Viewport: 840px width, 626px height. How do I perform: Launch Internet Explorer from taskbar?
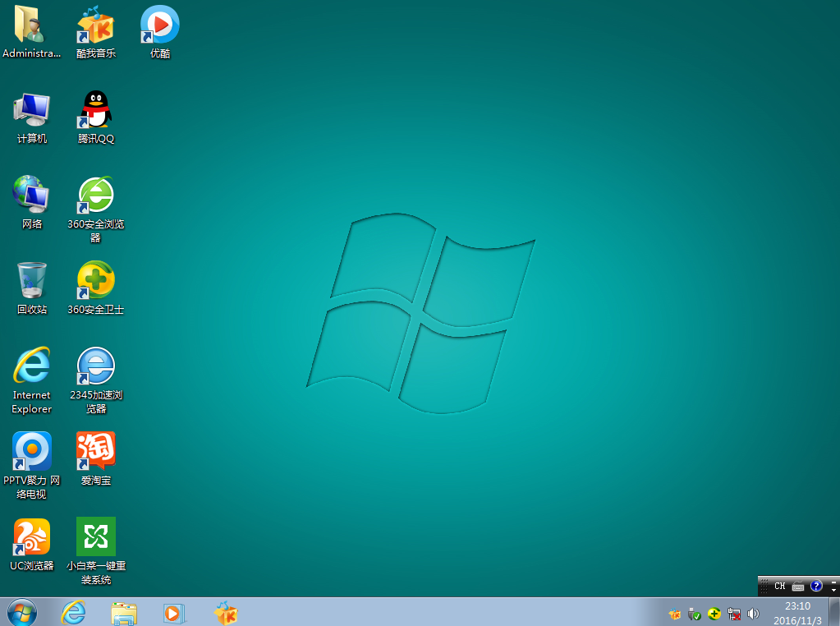(x=73, y=613)
